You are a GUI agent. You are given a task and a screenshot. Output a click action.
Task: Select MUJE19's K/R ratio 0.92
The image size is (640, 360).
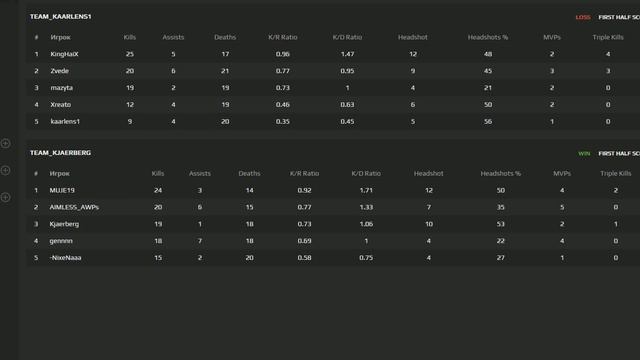[x=304, y=190]
